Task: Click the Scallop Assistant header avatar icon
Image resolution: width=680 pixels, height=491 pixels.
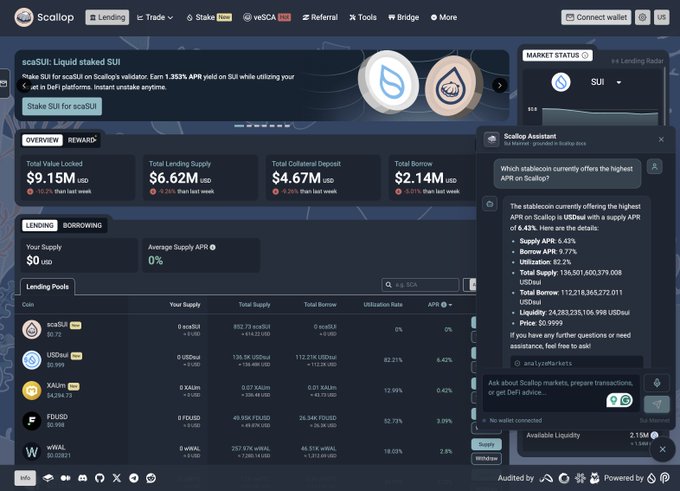Action: [x=491, y=139]
